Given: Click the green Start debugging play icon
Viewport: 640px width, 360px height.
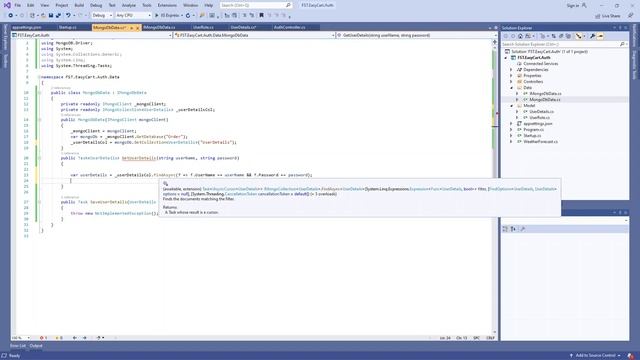Looking at the screenshot, I should point(157,16).
